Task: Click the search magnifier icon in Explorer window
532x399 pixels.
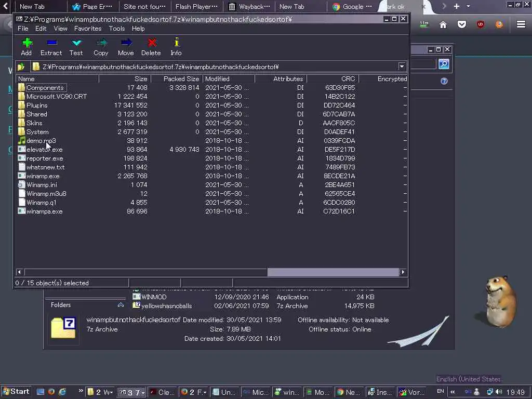Action: pyautogui.click(x=444, y=64)
